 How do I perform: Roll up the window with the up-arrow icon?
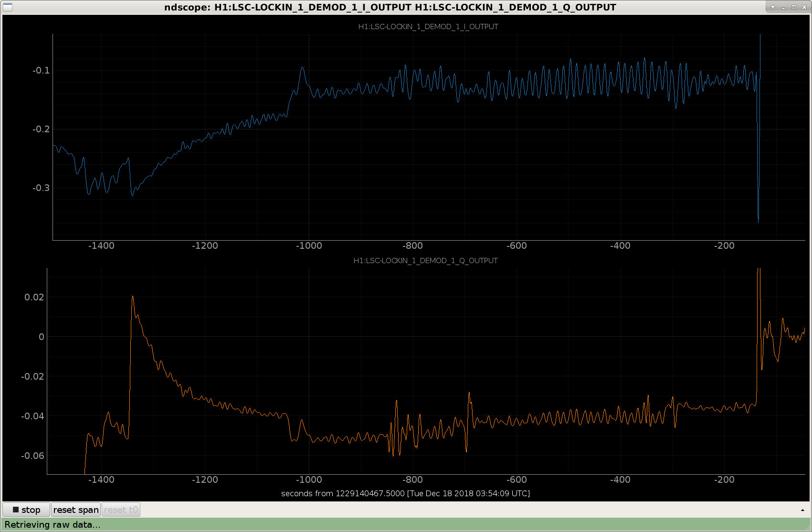click(x=773, y=7)
